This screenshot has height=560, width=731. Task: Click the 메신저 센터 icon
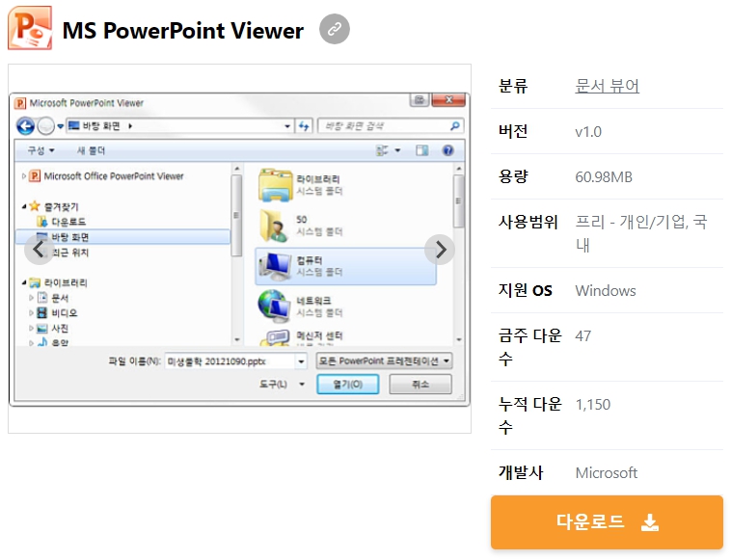tap(276, 337)
